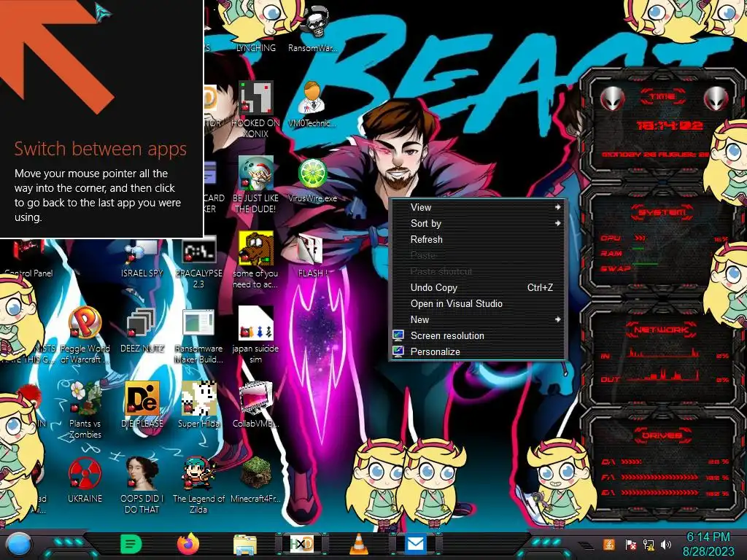Choose Refresh from context menu

478,239
